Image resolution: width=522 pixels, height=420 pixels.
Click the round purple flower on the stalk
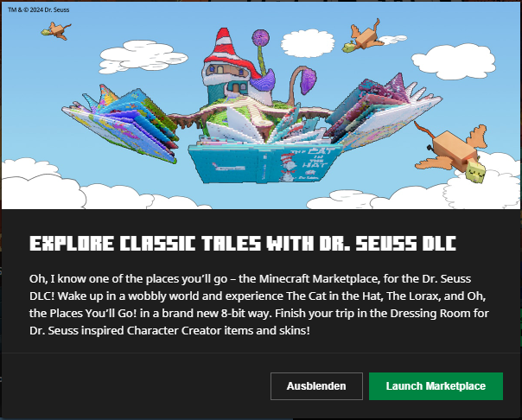point(260,37)
